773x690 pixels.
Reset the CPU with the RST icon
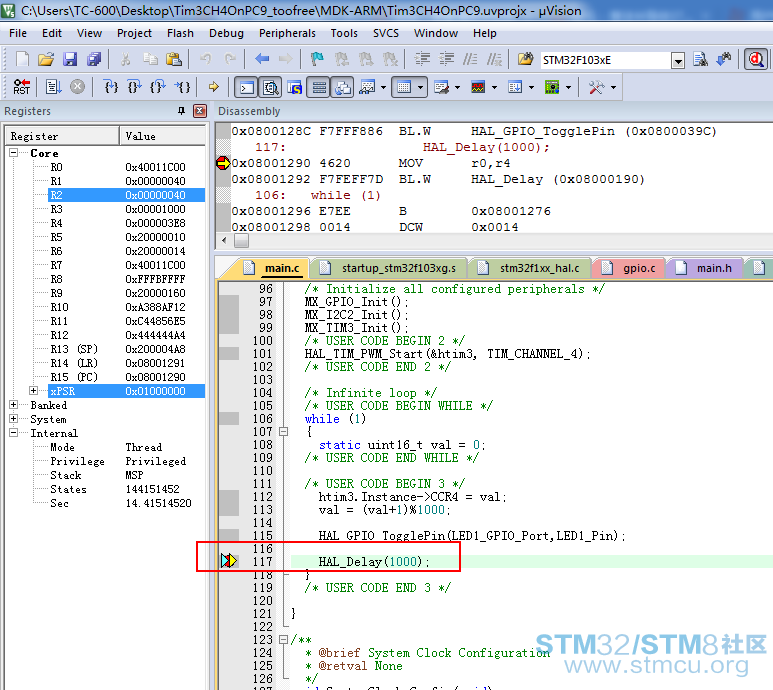[x=21, y=87]
